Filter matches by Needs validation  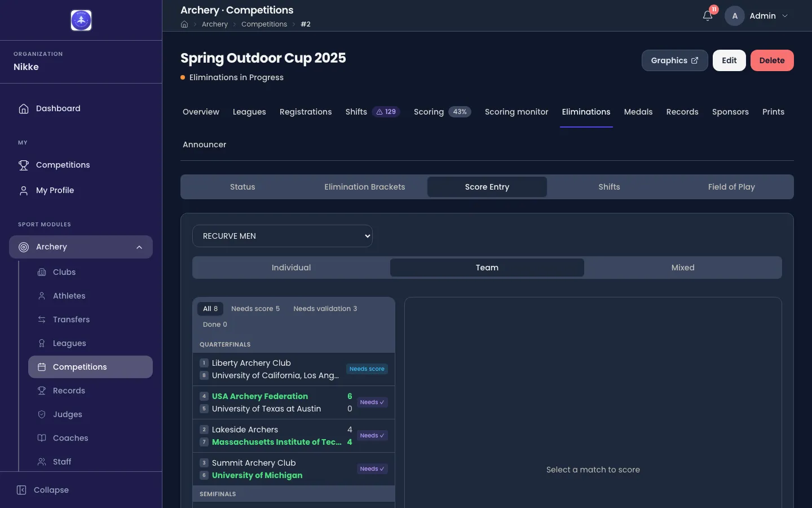point(325,309)
